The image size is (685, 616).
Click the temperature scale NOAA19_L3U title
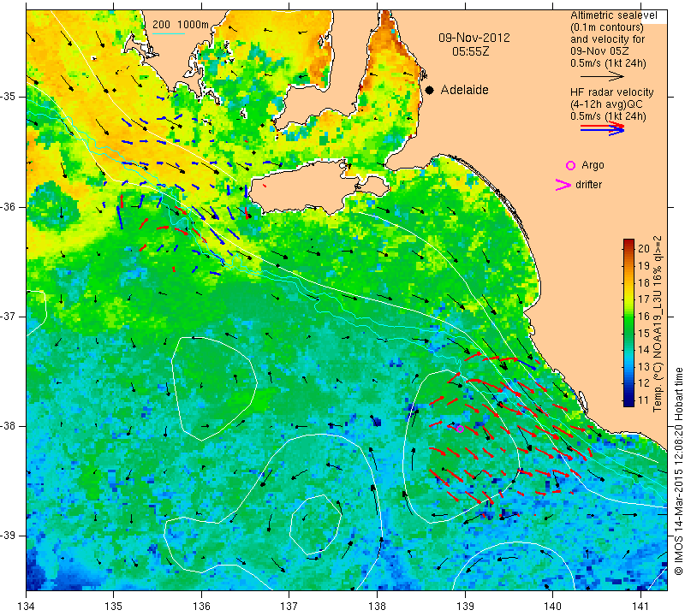658,323
